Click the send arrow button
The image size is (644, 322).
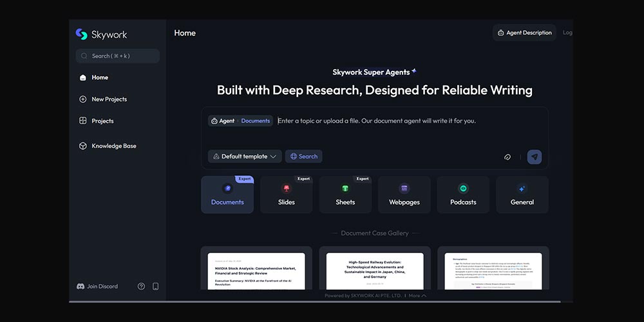point(535,157)
